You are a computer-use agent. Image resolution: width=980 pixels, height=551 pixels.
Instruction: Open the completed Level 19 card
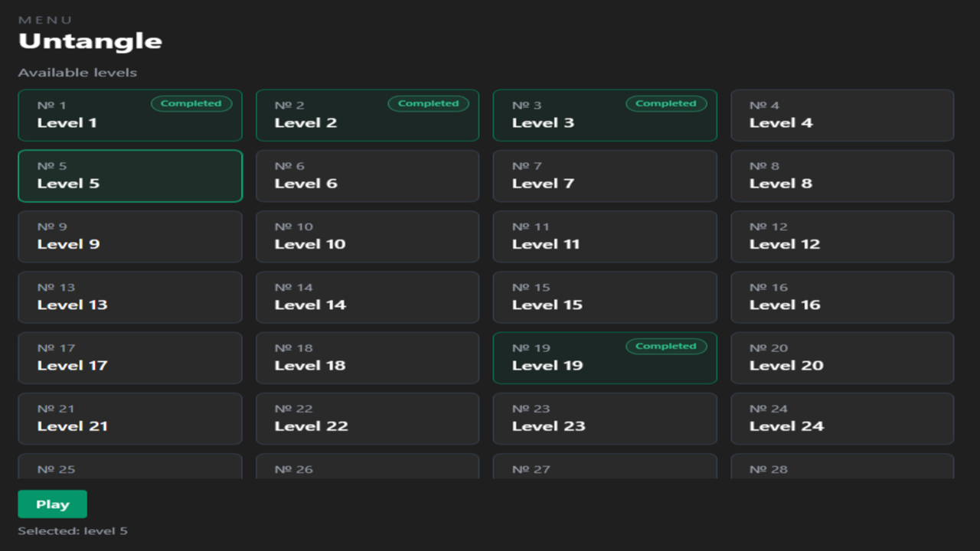605,357
